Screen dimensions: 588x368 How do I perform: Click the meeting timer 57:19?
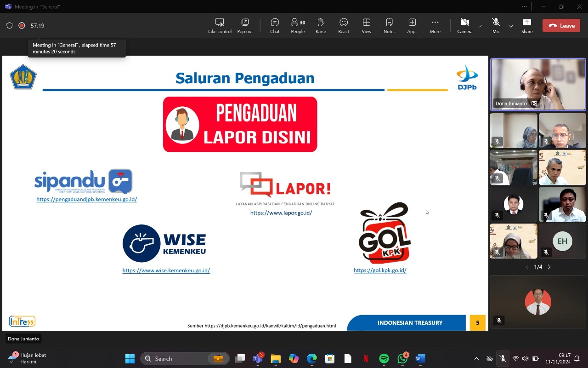click(38, 26)
